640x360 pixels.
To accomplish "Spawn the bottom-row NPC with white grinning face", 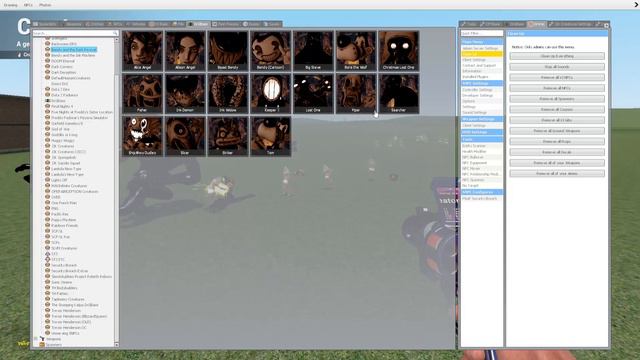I will click(142, 136).
